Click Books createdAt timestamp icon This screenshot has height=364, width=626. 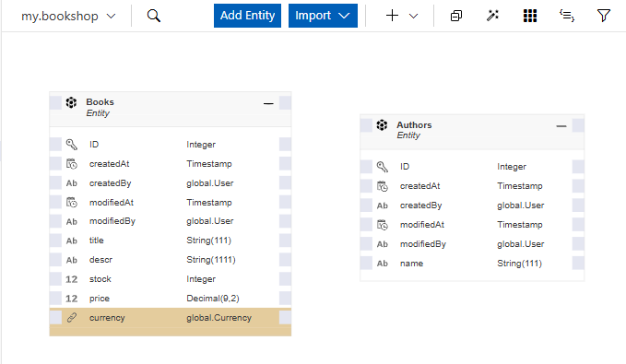coord(72,164)
